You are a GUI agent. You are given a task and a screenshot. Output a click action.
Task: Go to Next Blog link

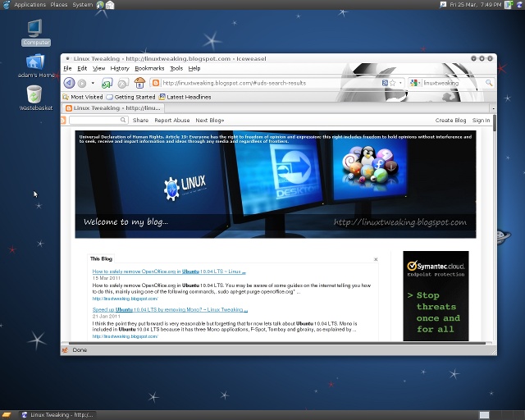[x=210, y=121]
